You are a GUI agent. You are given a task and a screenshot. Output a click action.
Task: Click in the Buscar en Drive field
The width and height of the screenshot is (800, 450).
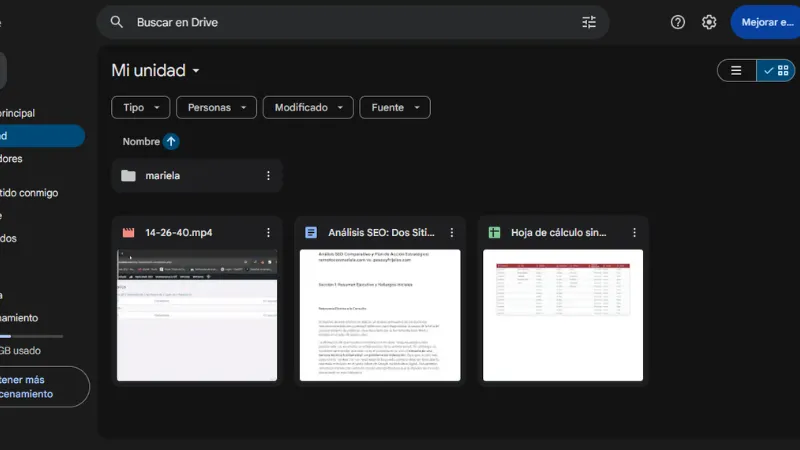[x=353, y=22]
